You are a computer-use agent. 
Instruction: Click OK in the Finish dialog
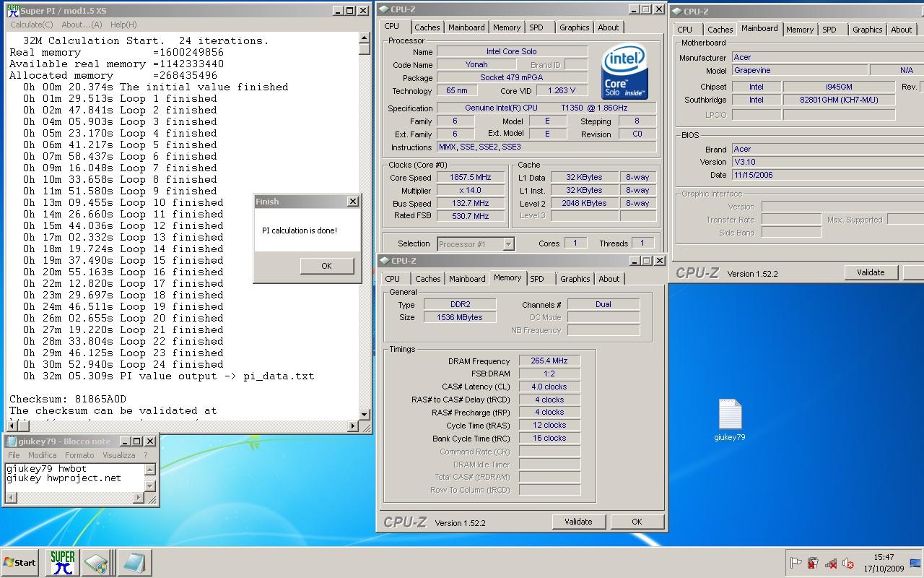click(326, 266)
